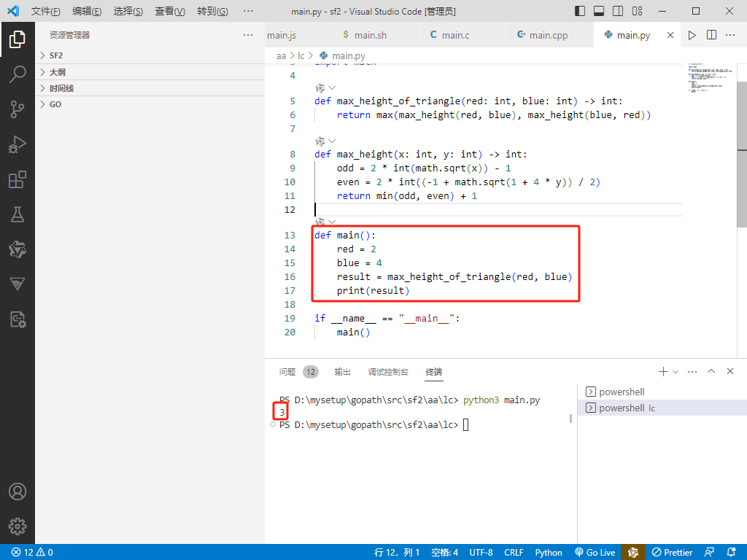Close the terminal panel
747x560 pixels.
coord(730,371)
